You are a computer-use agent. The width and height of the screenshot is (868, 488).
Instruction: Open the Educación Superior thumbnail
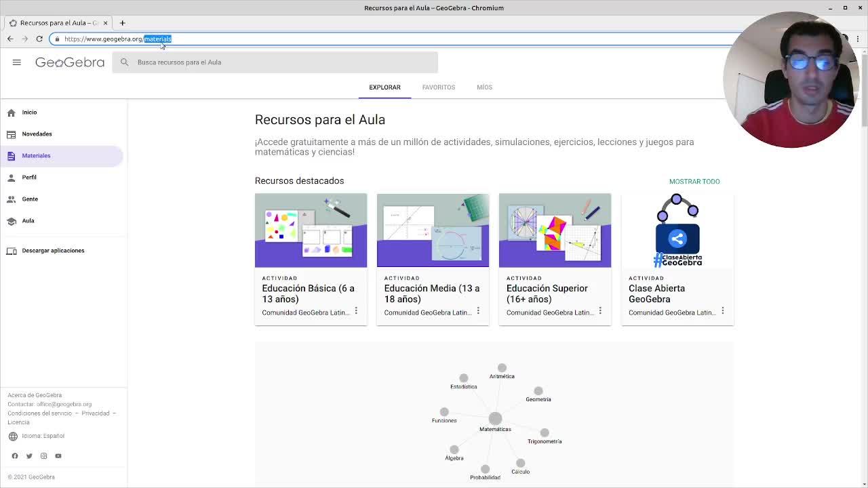(555, 230)
